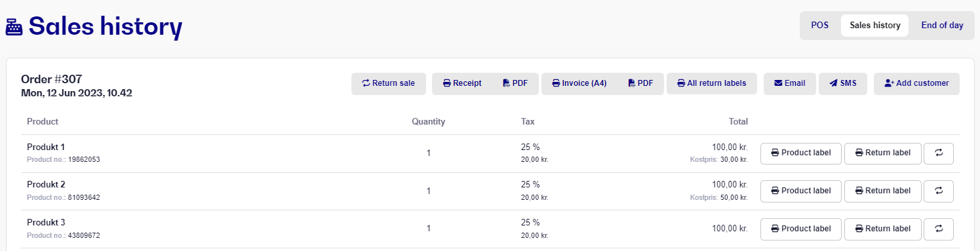This screenshot has height=251, width=980.
Task: Click the return icon for Produkt 2
Action: coord(938,191)
